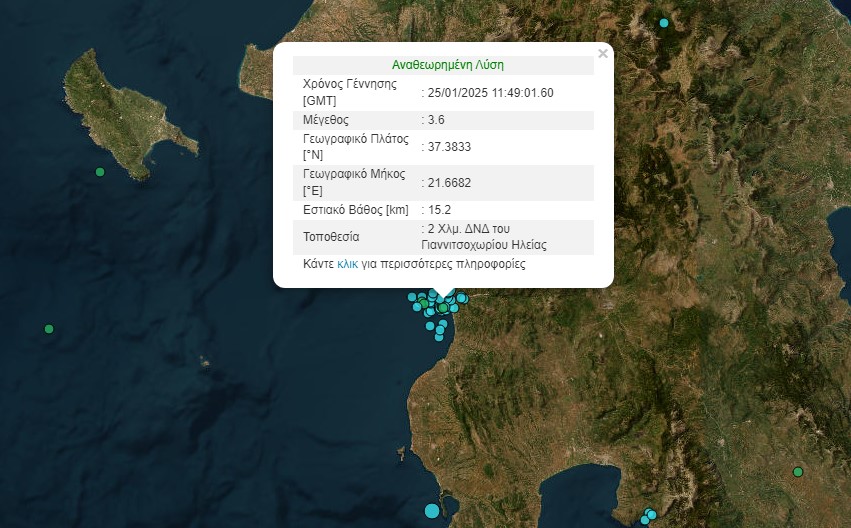Open the green marker at far bottom right

click(x=798, y=472)
